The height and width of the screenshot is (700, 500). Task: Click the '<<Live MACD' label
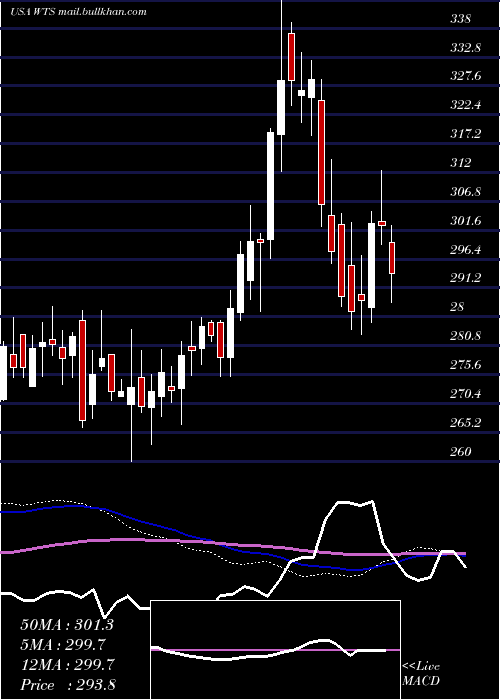click(421, 673)
